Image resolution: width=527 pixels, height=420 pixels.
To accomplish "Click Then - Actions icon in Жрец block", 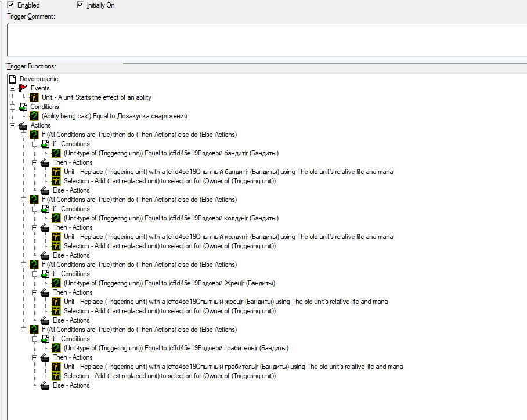I will (x=45, y=292).
